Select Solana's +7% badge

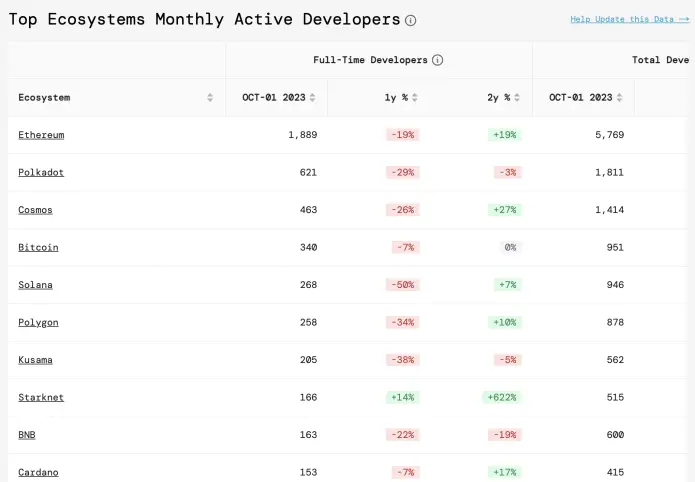tap(508, 285)
